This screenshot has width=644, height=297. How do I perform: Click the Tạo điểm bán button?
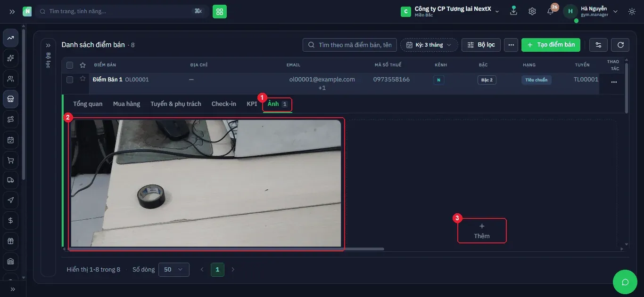click(x=551, y=45)
